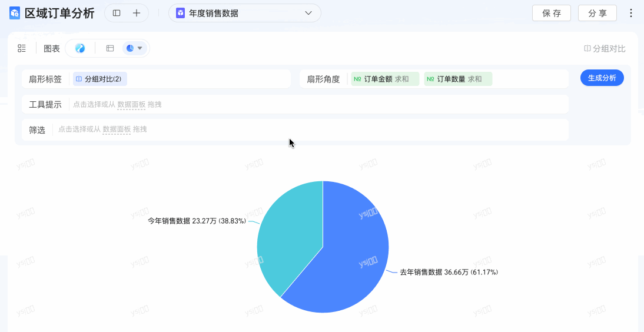Image resolution: width=644 pixels, height=332 pixels.
Task: Click the 保存 button
Action: pyautogui.click(x=552, y=13)
